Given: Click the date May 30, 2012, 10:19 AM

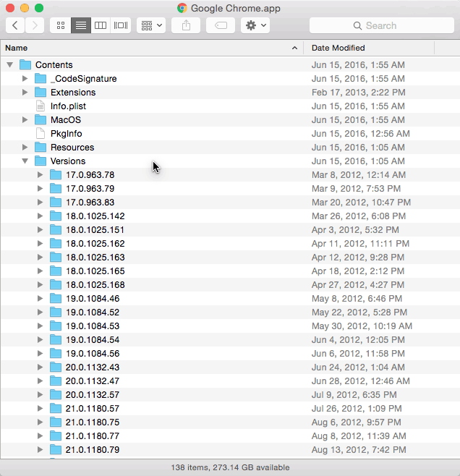Looking at the screenshot, I should 362,326.
